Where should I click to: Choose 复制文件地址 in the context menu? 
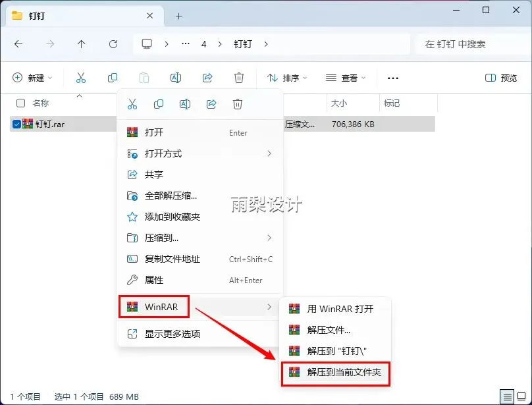(x=200, y=259)
